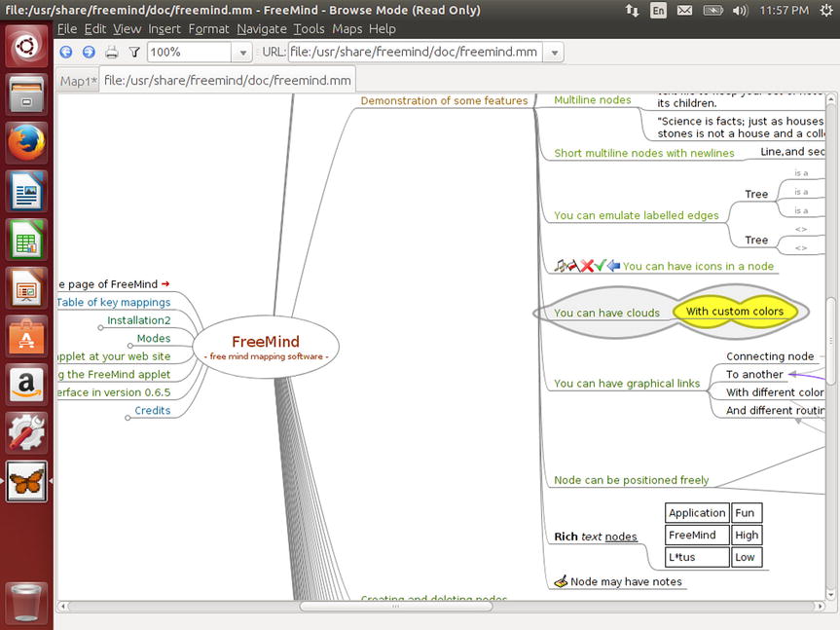Open the Edit menu
The height and width of the screenshot is (630, 840).
tap(95, 29)
